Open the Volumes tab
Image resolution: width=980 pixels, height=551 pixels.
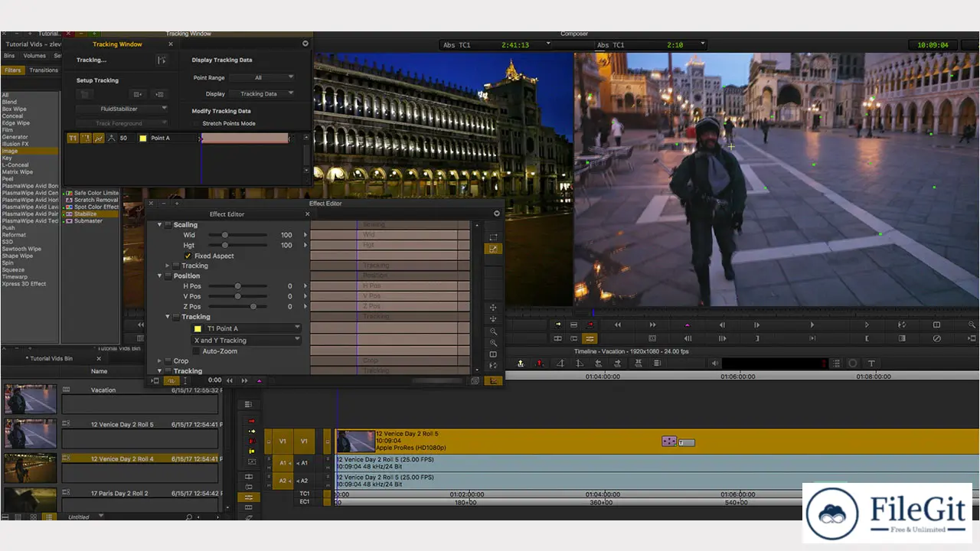click(34, 56)
